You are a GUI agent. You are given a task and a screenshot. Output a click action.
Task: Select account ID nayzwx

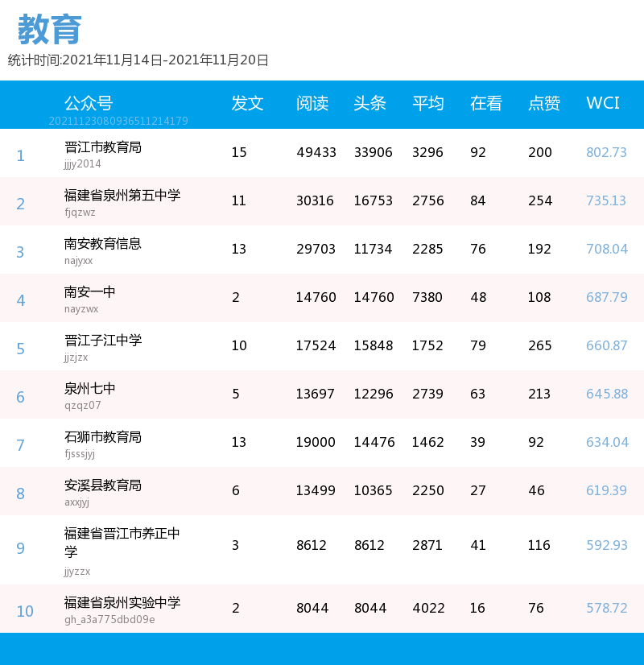(x=81, y=309)
